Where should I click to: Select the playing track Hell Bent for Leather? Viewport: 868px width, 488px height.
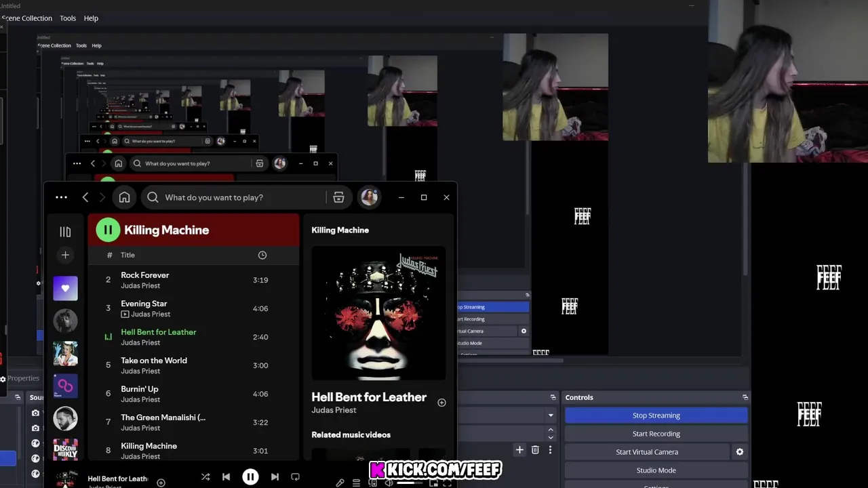193,337
